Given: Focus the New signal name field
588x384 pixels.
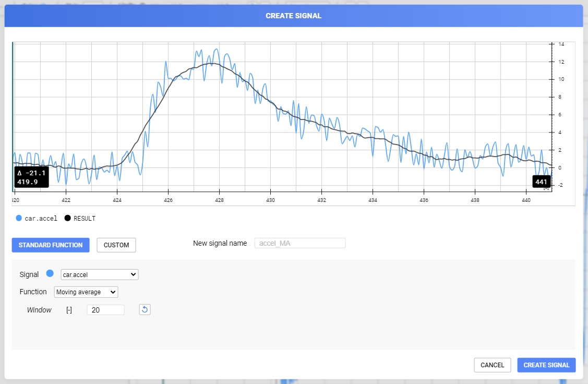Looking at the screenshot, I should [x=300, y=243].
